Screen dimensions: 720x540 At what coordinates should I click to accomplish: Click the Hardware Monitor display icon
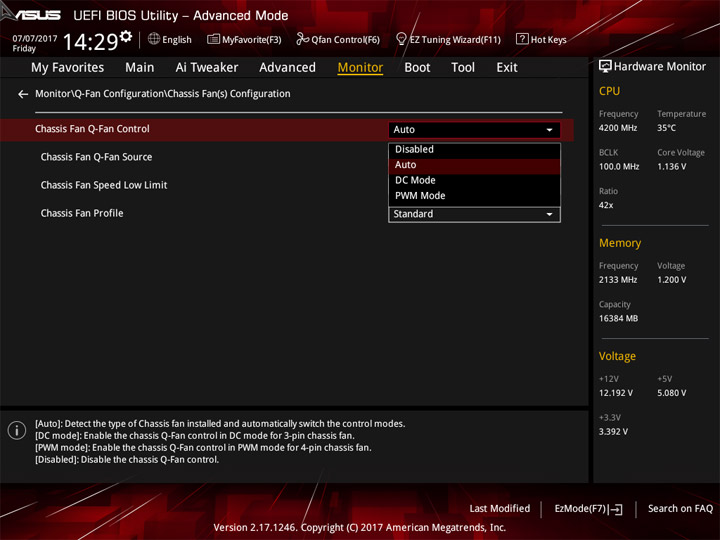point(605,67)
